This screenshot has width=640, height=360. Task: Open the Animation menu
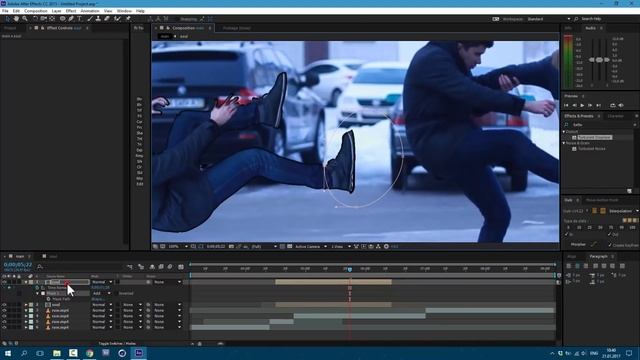pos(90,11)
